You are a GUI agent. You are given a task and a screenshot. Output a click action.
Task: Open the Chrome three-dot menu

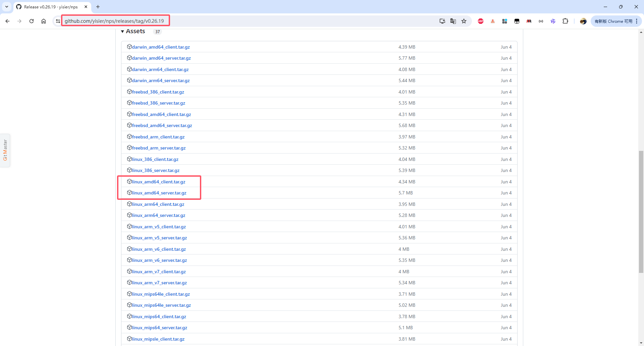pyautogui.click(x=637, y=21)
